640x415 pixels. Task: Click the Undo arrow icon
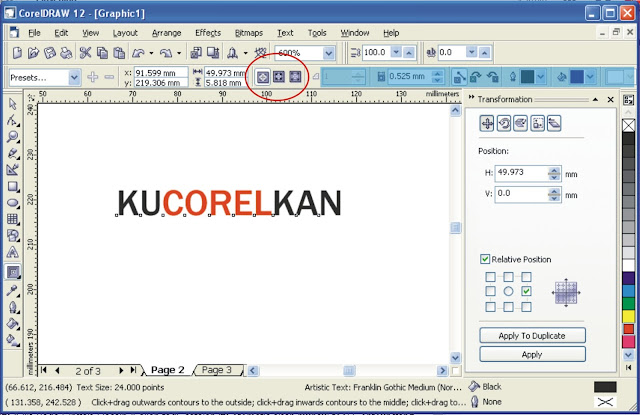coord(138,53)
